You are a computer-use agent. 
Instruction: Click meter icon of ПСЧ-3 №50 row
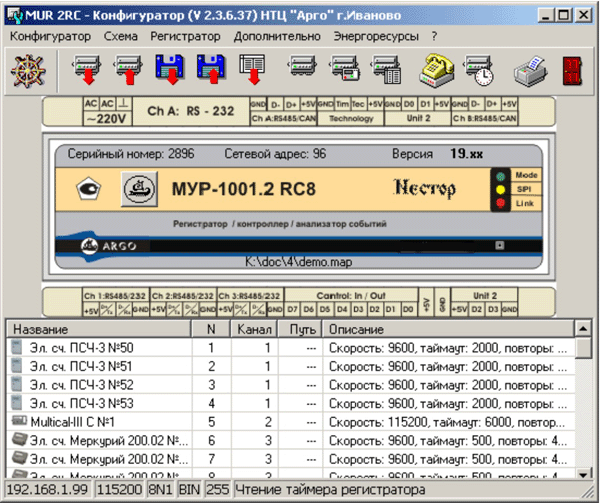pyautogui.click(x=16, y=347)
